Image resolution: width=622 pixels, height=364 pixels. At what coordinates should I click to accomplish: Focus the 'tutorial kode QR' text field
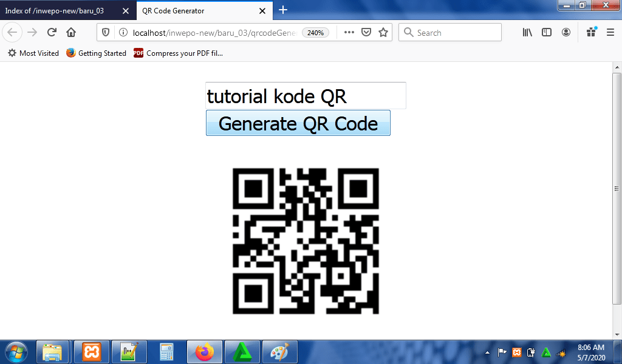306,95
